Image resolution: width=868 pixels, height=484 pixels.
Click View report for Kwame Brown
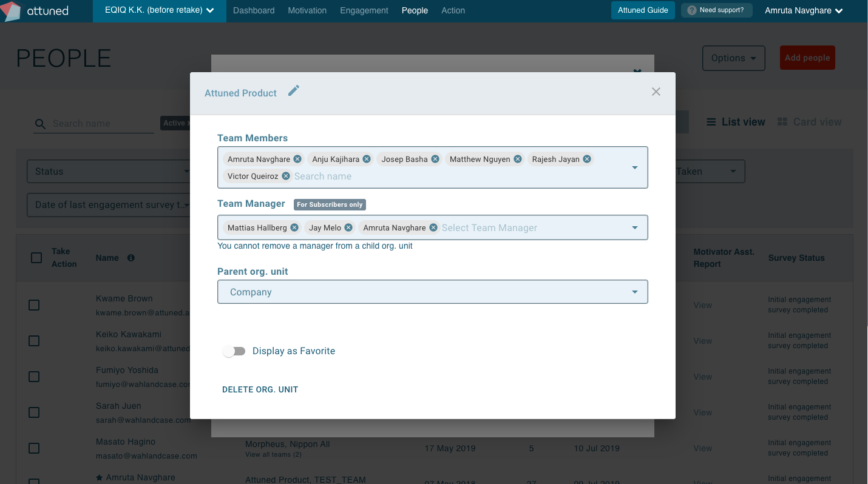(x=702, y=305)
